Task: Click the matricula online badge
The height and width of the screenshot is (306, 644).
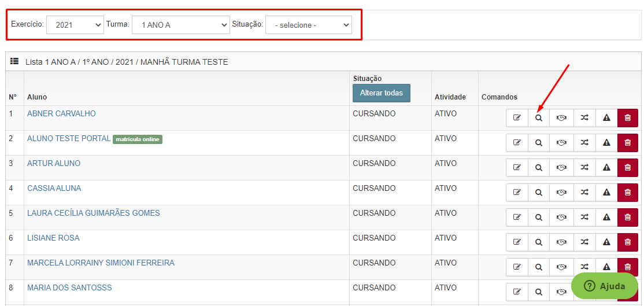Action: [x=138, y=139]
